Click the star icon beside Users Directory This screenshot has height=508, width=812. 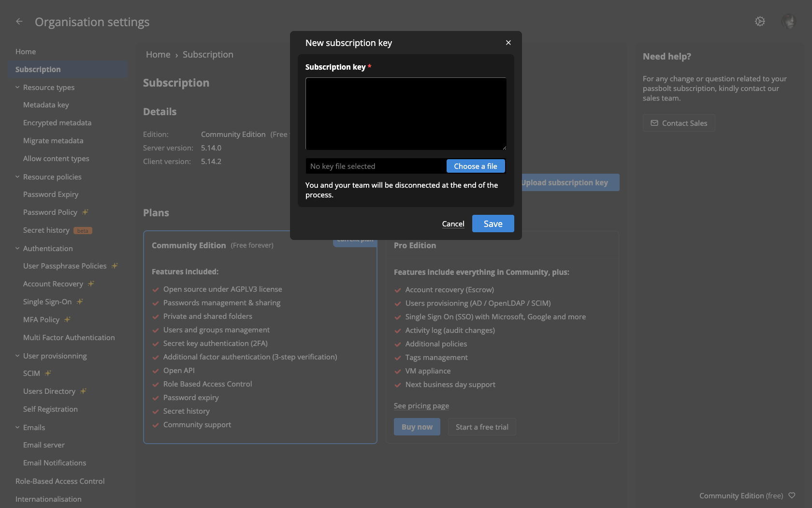[x=83, y=391]
